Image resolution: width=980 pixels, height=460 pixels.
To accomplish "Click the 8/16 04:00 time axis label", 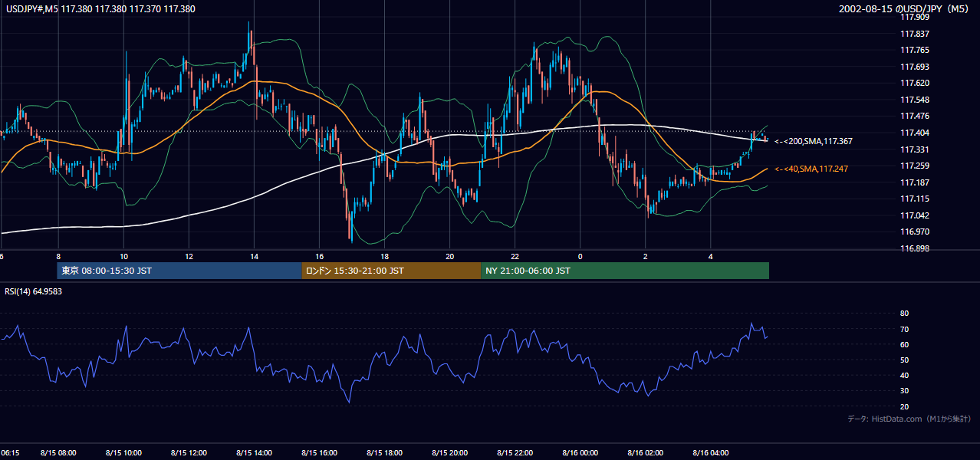I will [x=710, y=453].
